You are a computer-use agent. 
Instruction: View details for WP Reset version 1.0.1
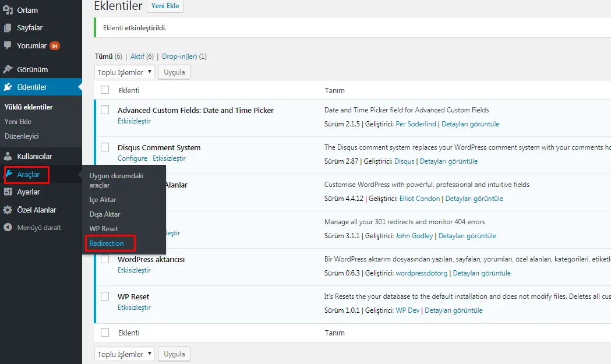click(x=454, y=310)
